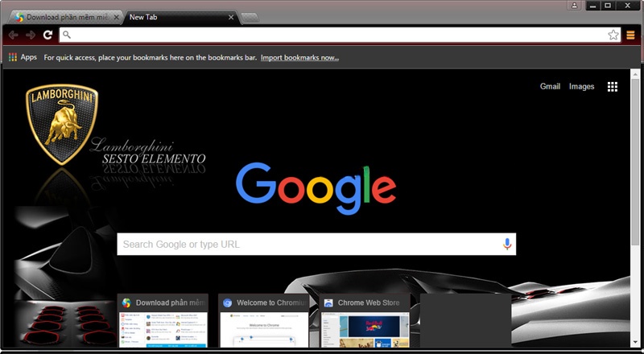Open the Apps shortcut in bookmarks bar
Viewport: 644px width, 354px height.
(23, 57)
